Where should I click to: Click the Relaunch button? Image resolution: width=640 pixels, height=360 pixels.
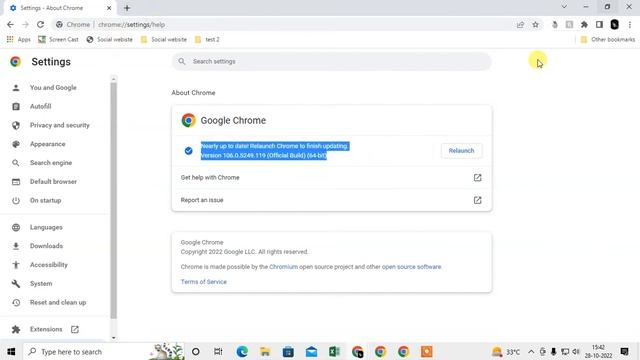point(461,151)
